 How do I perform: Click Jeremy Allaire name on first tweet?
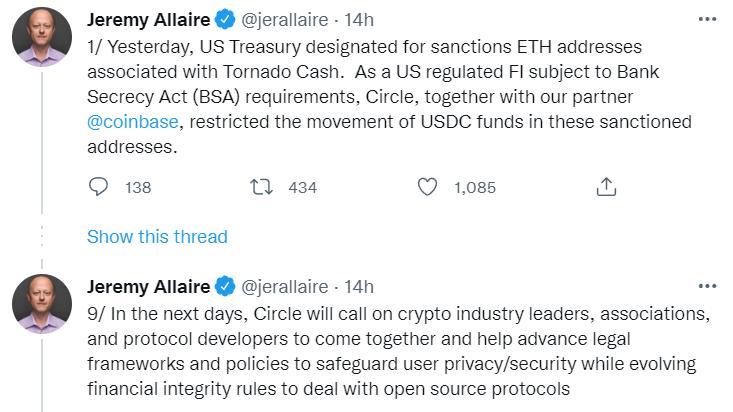click(148, 20)
